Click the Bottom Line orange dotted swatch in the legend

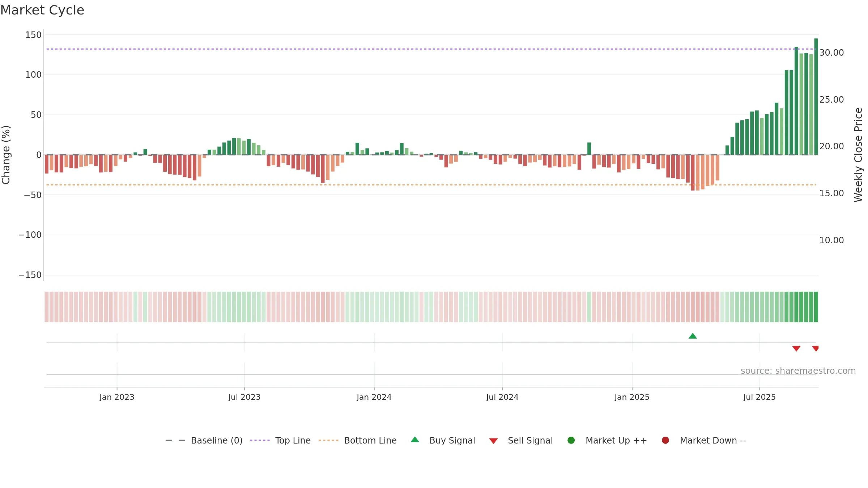[x=328, y=440]
